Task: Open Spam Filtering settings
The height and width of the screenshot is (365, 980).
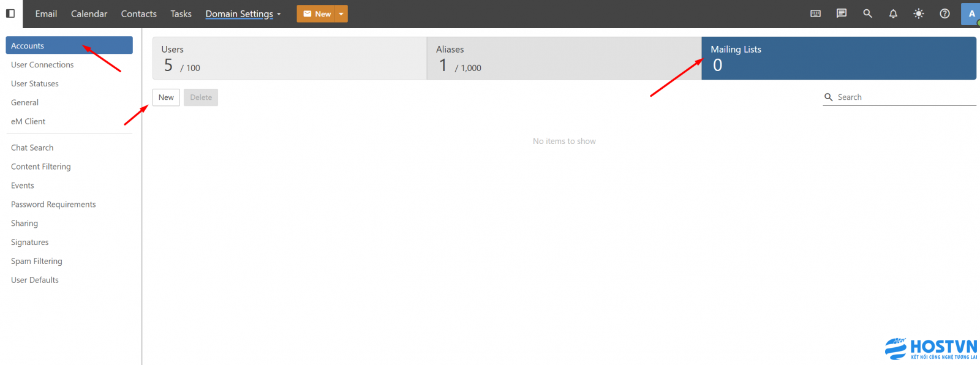Action: pos(37,261)
